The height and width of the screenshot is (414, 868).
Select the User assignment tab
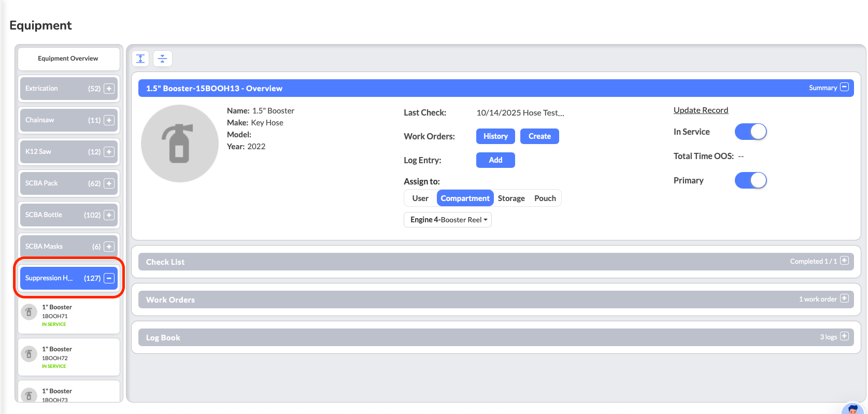tap(420, 198)
